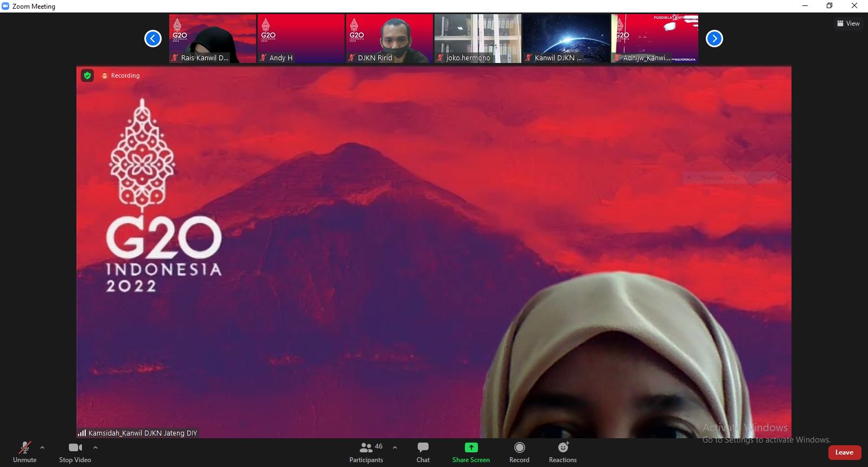Select Rais Kanwil D... video thumbnail
The image size is (868, 467).
click(213, 39)
